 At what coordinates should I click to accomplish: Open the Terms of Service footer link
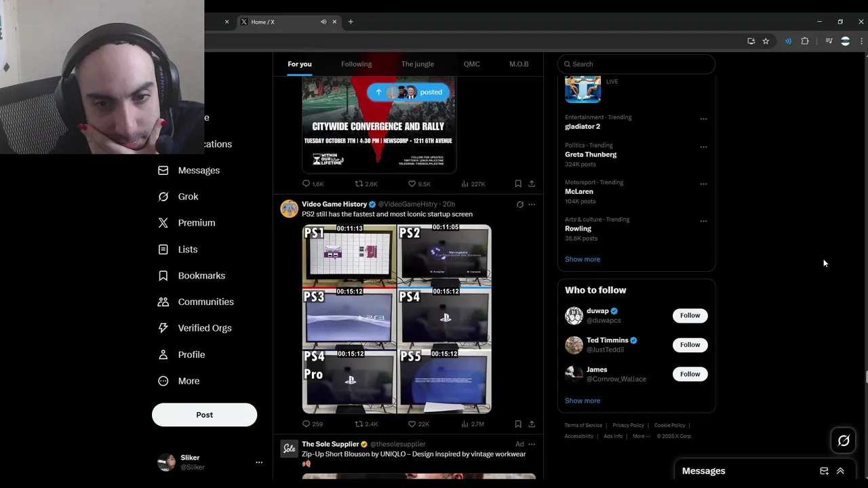click(x=583, y=426)
